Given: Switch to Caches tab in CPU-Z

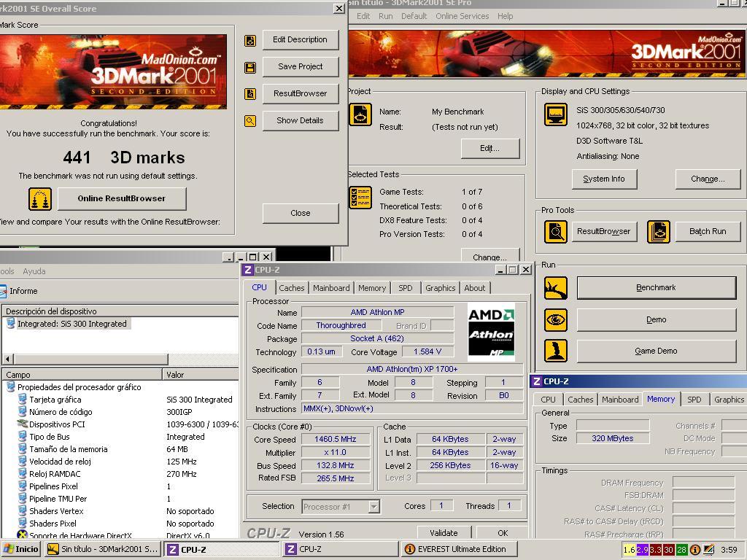Looking at the screenshot, I should click(292, 288).
